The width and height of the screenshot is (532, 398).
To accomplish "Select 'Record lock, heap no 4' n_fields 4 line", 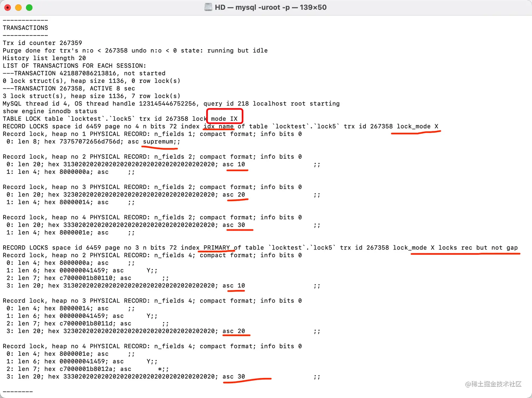I will (x=152, y=346).
